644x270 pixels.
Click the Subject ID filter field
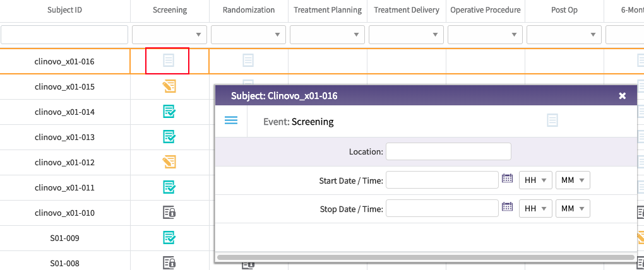click(x=64, y=35)
